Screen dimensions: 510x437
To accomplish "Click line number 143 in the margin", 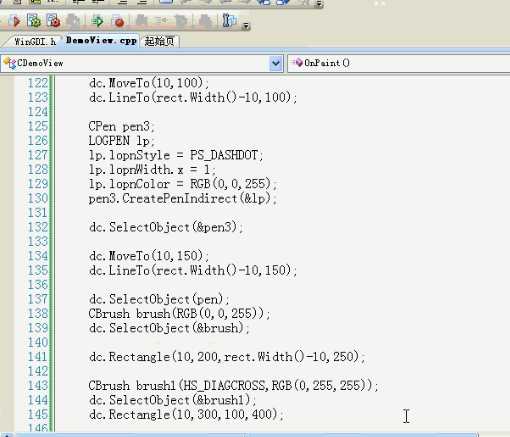I will [x=38, y=385].
